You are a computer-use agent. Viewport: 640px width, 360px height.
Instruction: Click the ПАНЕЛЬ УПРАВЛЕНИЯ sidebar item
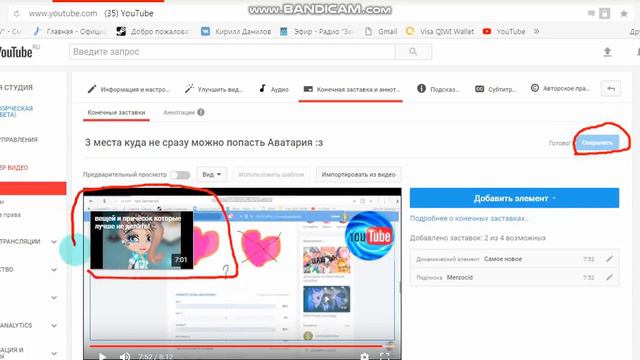[19, 140]
